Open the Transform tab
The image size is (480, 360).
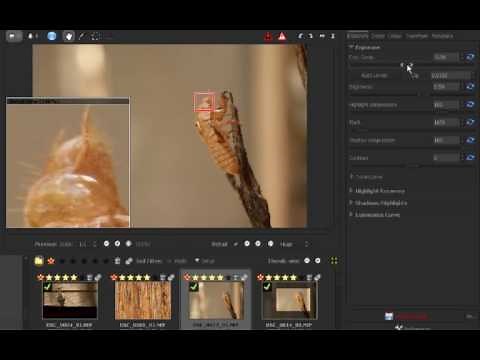pyautogui.click(x=417, y=36)
